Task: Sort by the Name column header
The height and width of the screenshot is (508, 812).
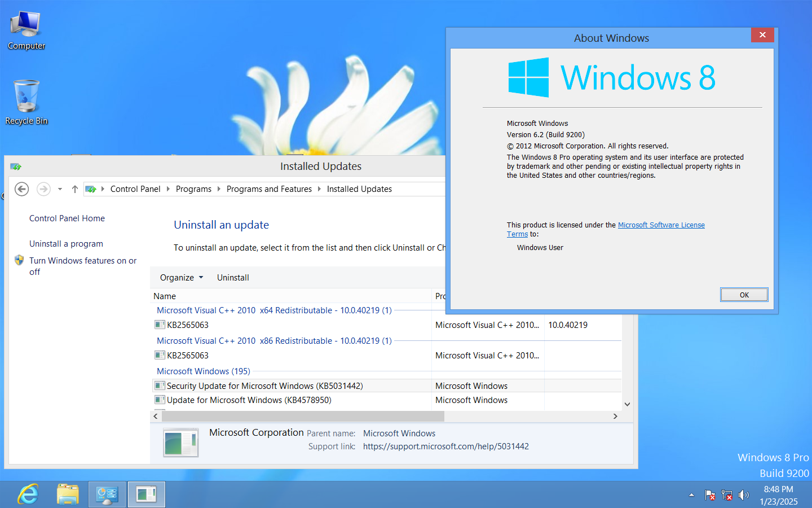Action: click(291, 296)
